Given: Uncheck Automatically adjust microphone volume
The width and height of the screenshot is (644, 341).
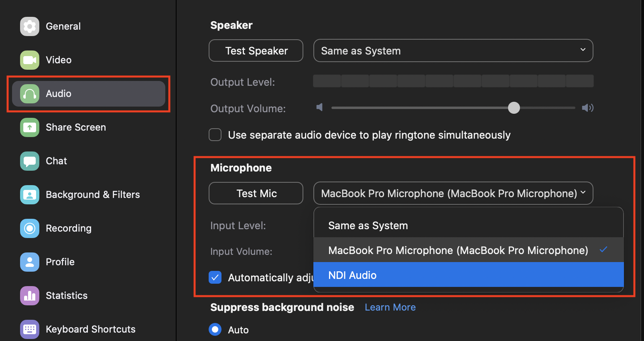Looking at the screenshot, I should click(x=215, y=277).
